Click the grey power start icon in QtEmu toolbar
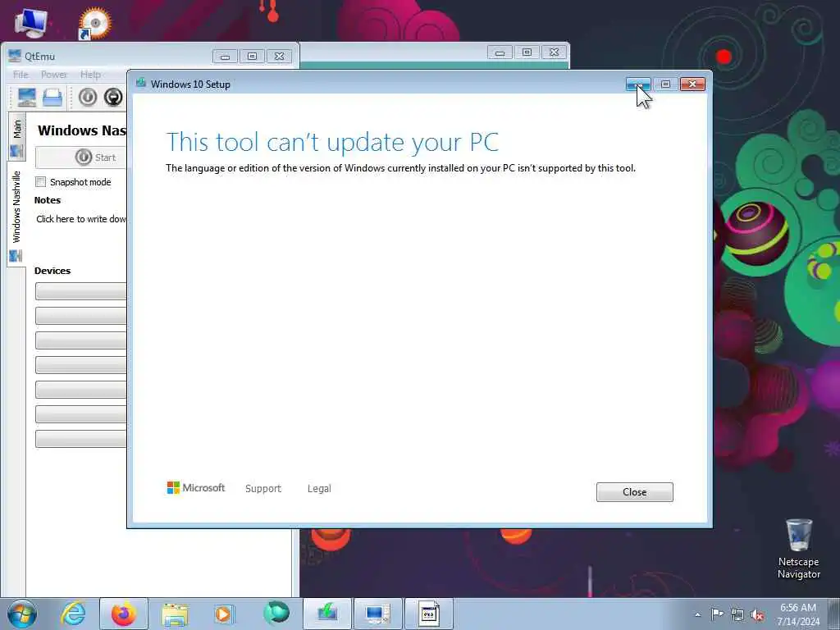 point(88,97)
